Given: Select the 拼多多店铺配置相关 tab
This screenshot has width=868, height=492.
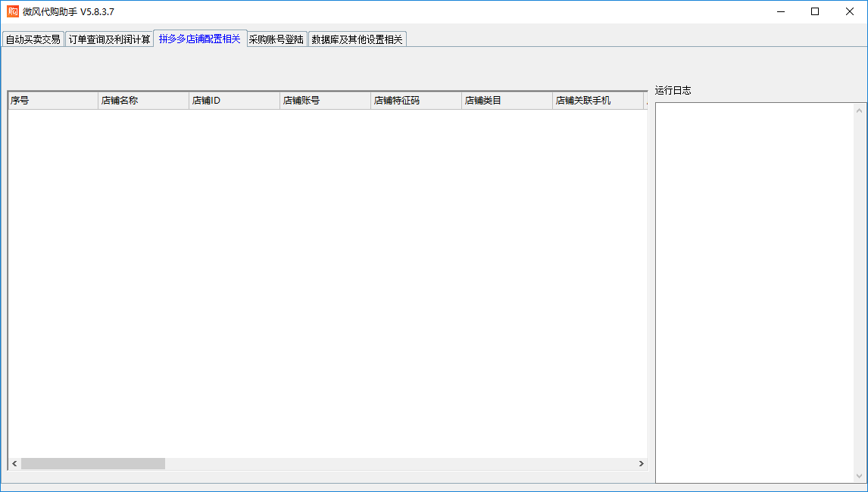Looking at the screenshot, I should coord(199,39).
